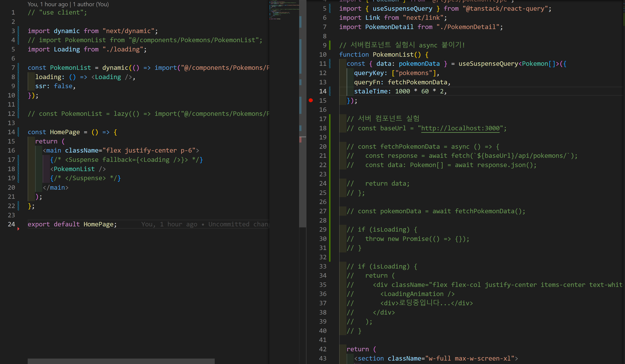Select line 14 via its number in right editor
Image resolution: width=625 pixels, height=364 pixels.
click(322, 91)
